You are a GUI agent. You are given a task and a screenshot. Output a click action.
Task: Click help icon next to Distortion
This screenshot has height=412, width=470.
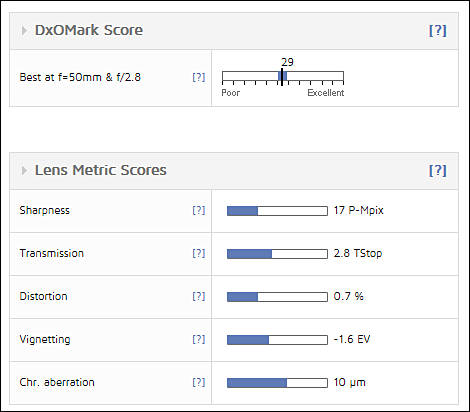199,296
